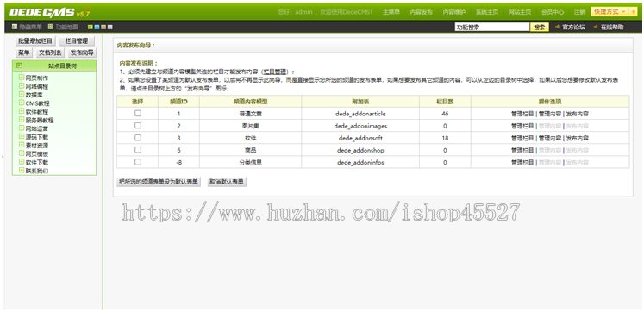This screenshot has width=644, height=312.
Task: Open the 素材资源 category in tree
Action: click(x=37, y=146)
